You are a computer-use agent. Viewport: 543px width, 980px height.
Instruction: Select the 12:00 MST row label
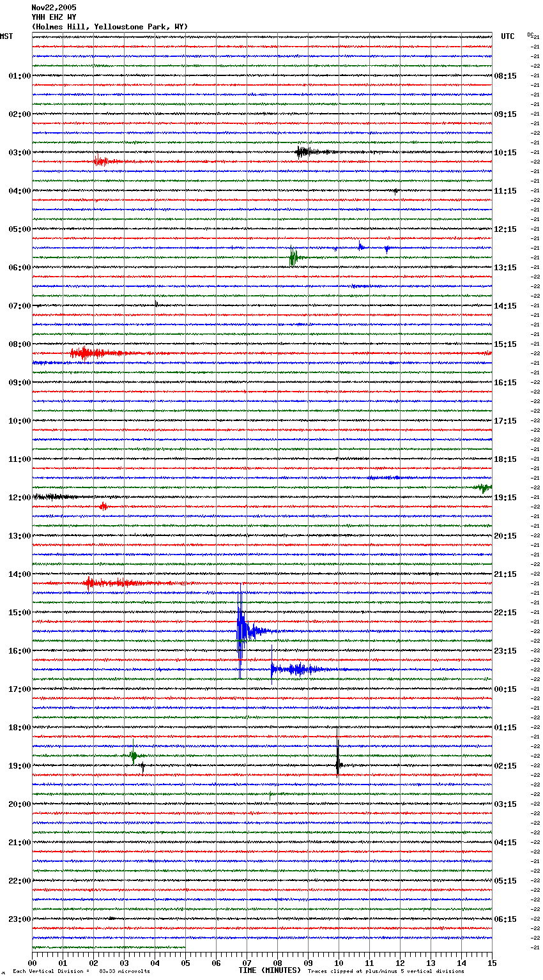click(x=19, y=498)
